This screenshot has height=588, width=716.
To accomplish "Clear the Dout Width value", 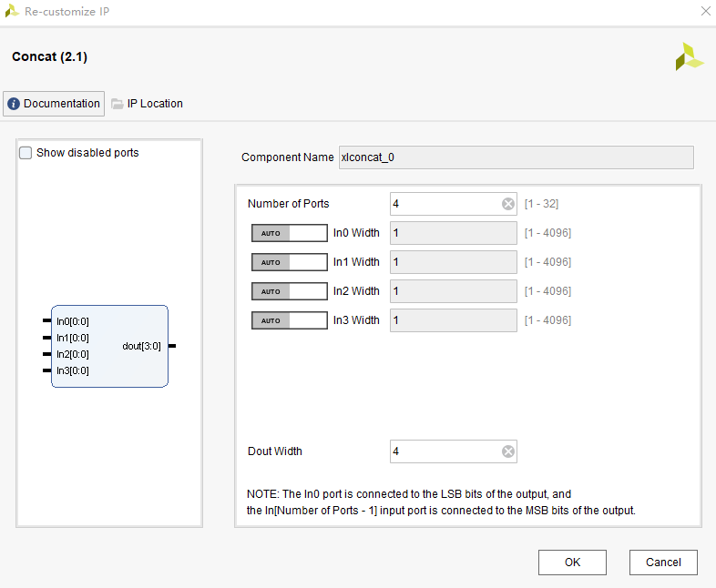I will click(x=508, y=451).
